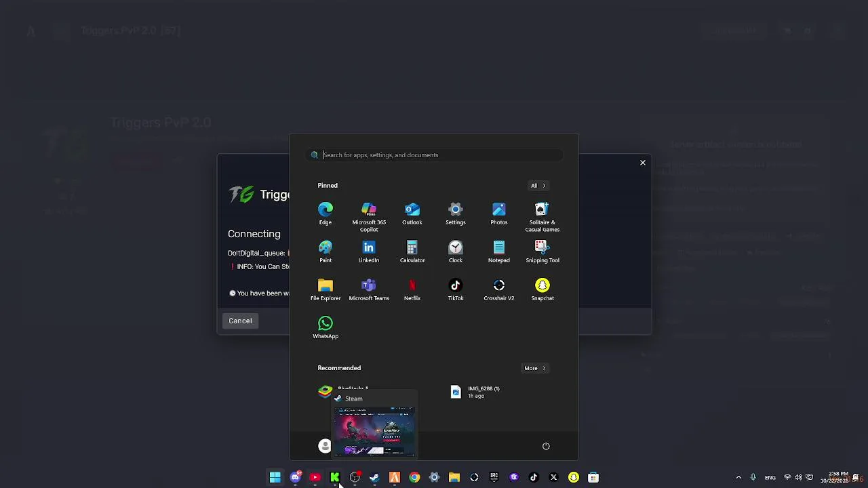Launch Microsoft Teams
Viewport: 868px width, 488px height.
coord(369,289)
